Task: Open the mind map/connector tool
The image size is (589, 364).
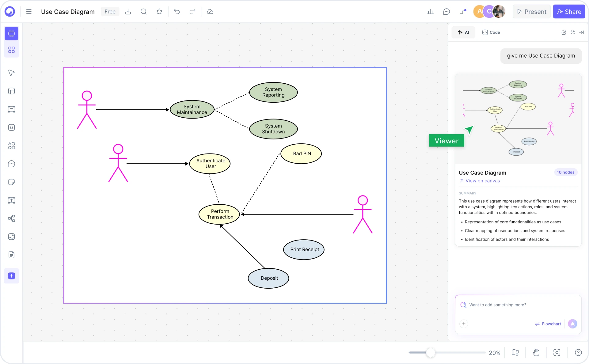Action: 11,218
